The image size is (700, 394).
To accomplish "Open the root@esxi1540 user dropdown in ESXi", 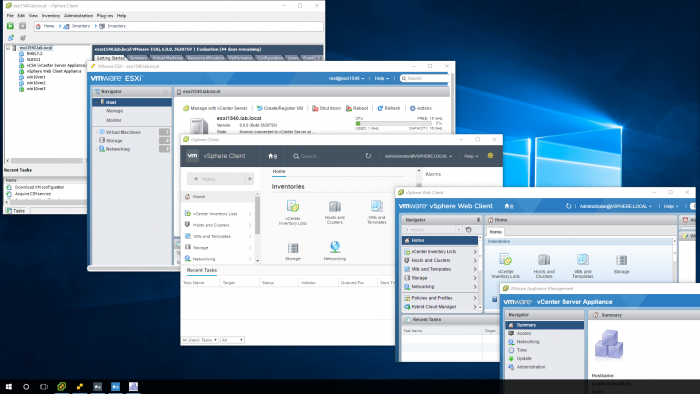I will tap(346, 79).
